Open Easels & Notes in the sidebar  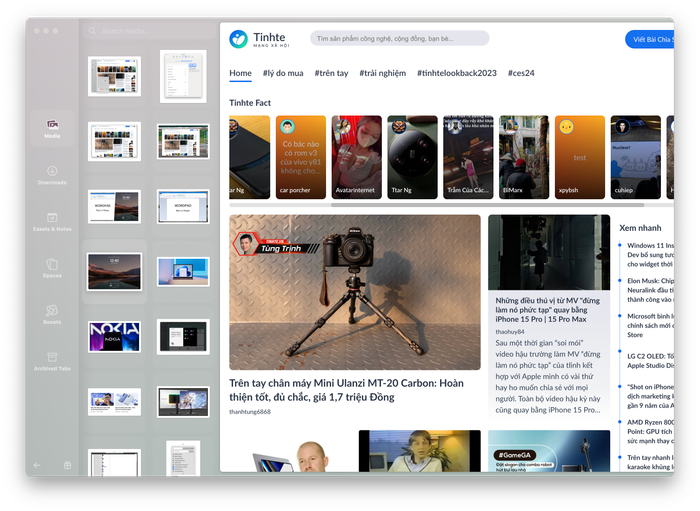pyautogui.click(x=52, y=222)
